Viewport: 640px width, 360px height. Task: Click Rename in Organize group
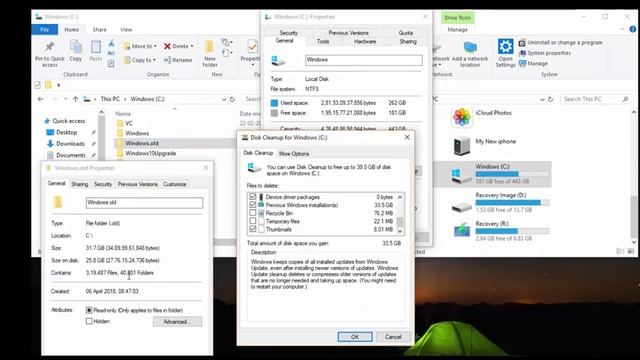point(178,60)
